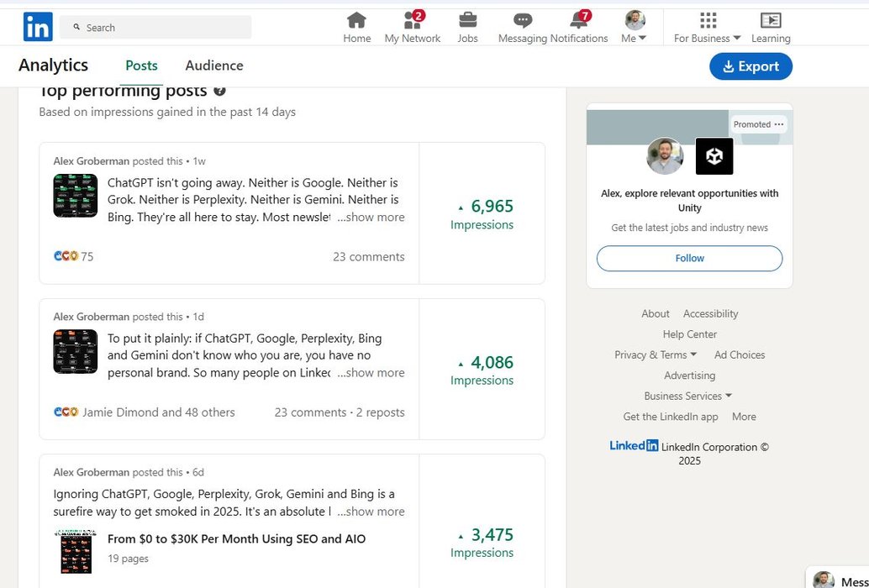The image size is (869, 588).
Task: Click help icon beside Top performing posts
Action: click(x=219, y=91)
